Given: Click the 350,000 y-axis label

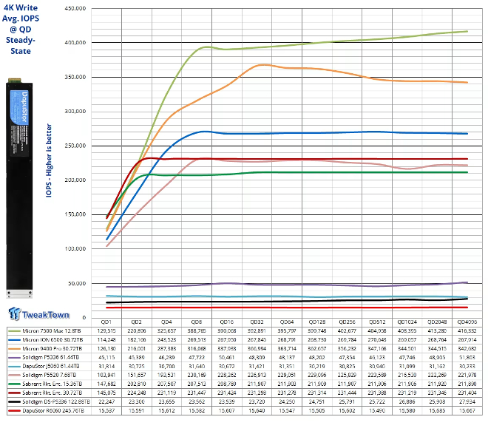Looking at the screenshot, I should click(75, 77).
